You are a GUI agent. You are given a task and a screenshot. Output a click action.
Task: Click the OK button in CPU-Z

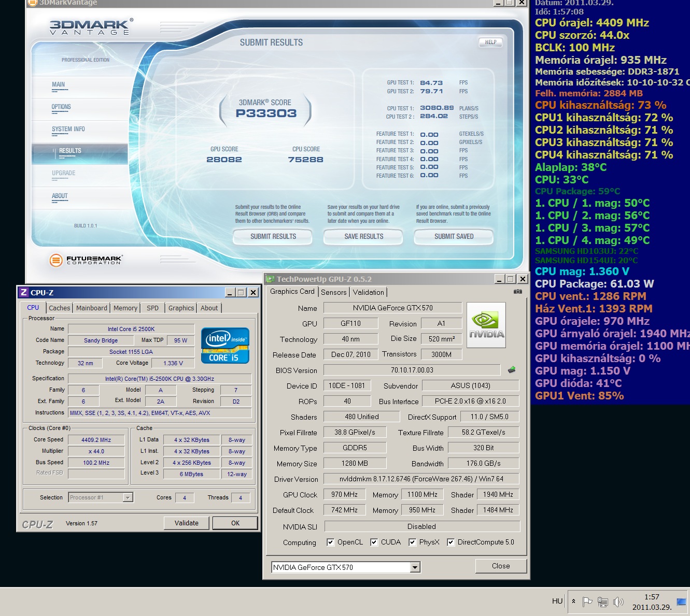click(235, 523)
